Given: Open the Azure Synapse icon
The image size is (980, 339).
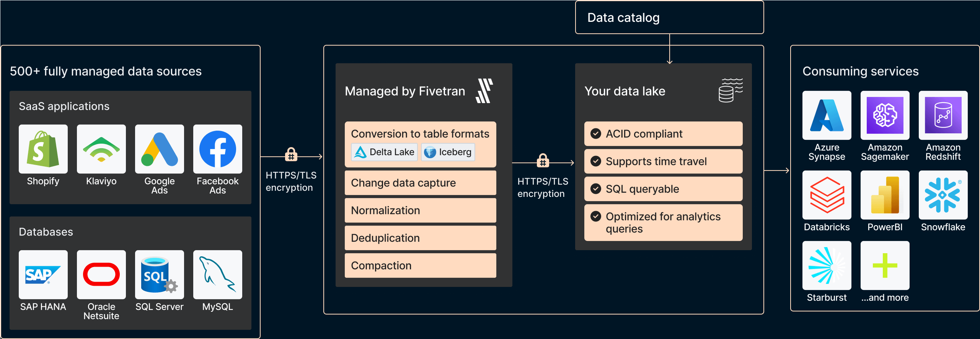Looking at the screenshot, I should coord(827,115).
